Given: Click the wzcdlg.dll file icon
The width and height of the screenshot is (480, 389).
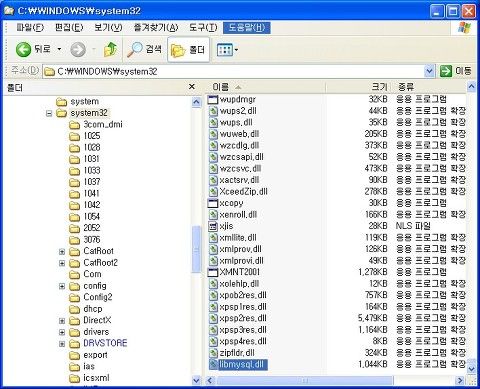Looking at the screenshot, I should tap(213, 146).
